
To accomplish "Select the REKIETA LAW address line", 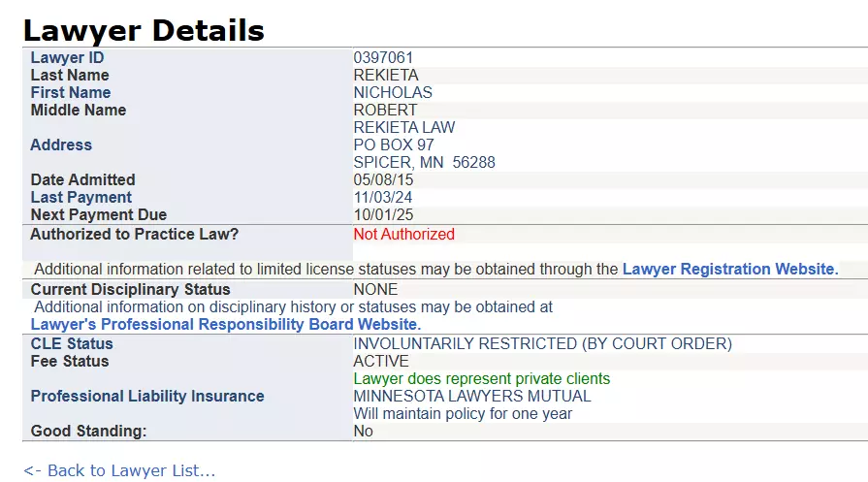I will 404,127.
